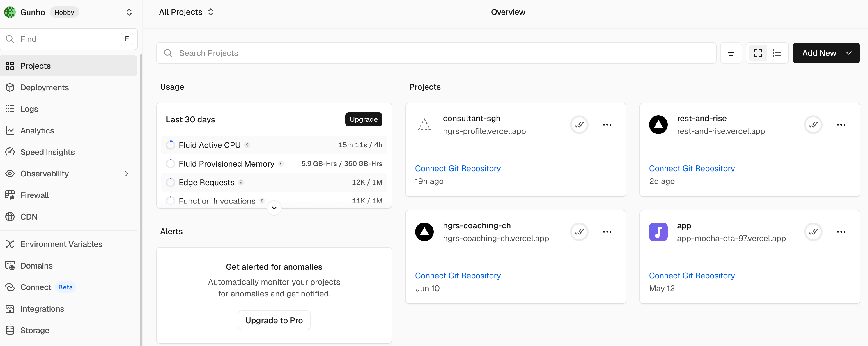Click the Connect sidebar icon
868x346 pixels.
click(x=10, y=287)
